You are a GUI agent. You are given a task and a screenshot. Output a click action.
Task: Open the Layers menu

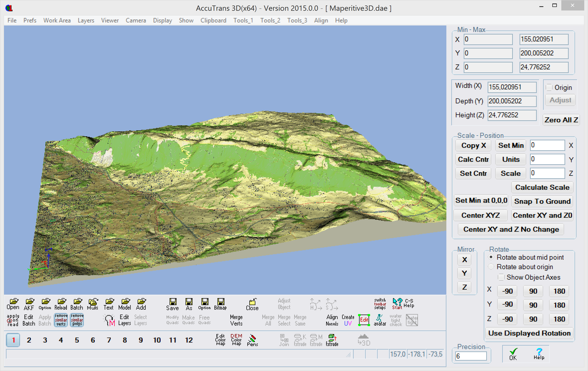pyautogui.click(x=86, y=20)
